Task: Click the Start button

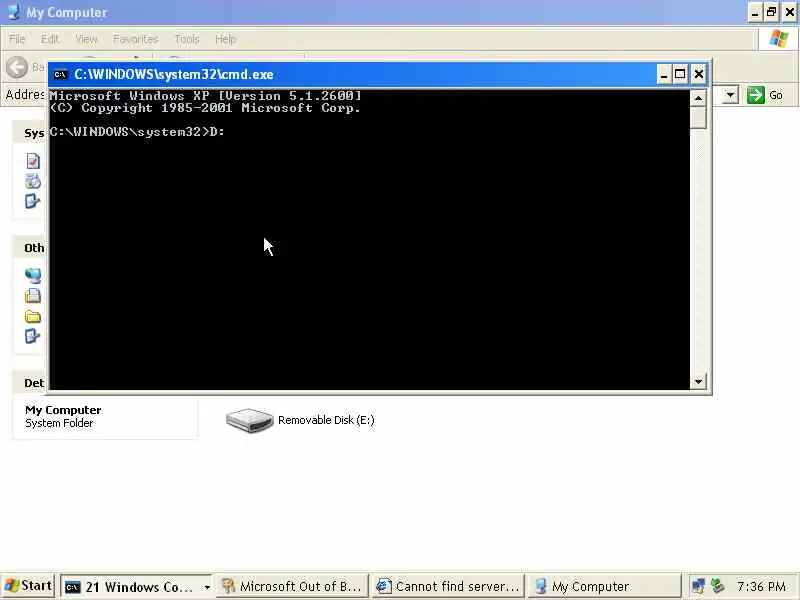Action: [29, 586]
